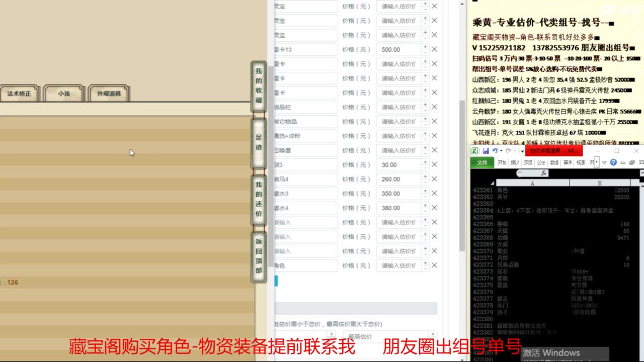The image size is (644, 362).
Task: Remove the 星卡13 row with X
Action: (434, 49)
